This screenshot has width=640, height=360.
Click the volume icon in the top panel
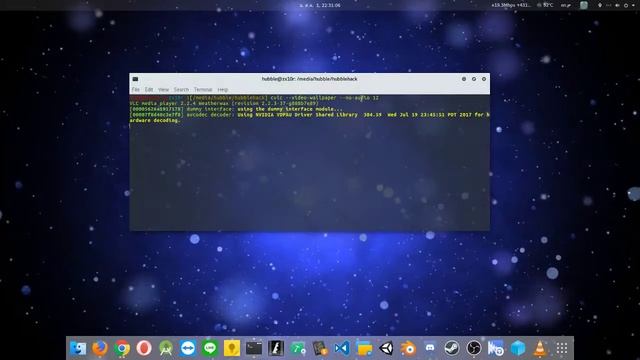click(x=617, y=5)
